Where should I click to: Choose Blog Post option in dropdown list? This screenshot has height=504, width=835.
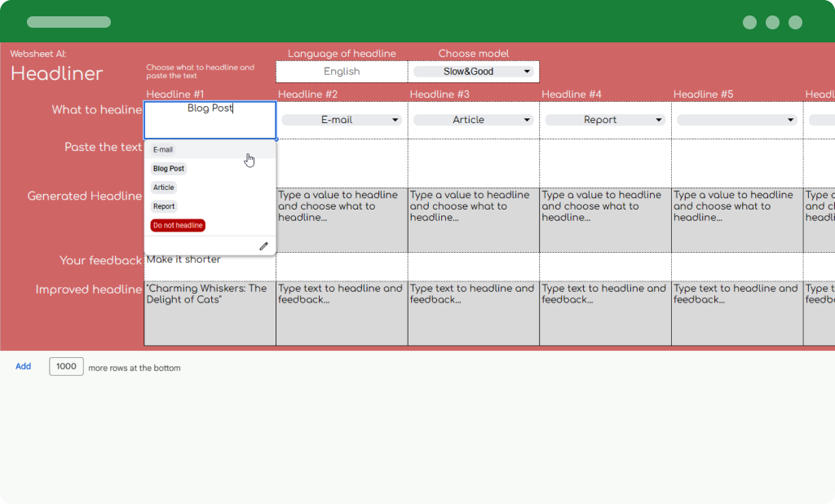[x=169, y=169]
